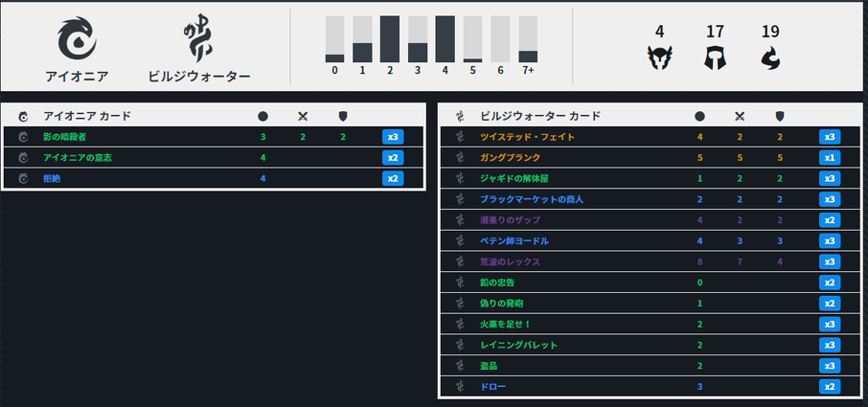Click the アイオニア region label text
868x407 pixels.
coord(77,76)
